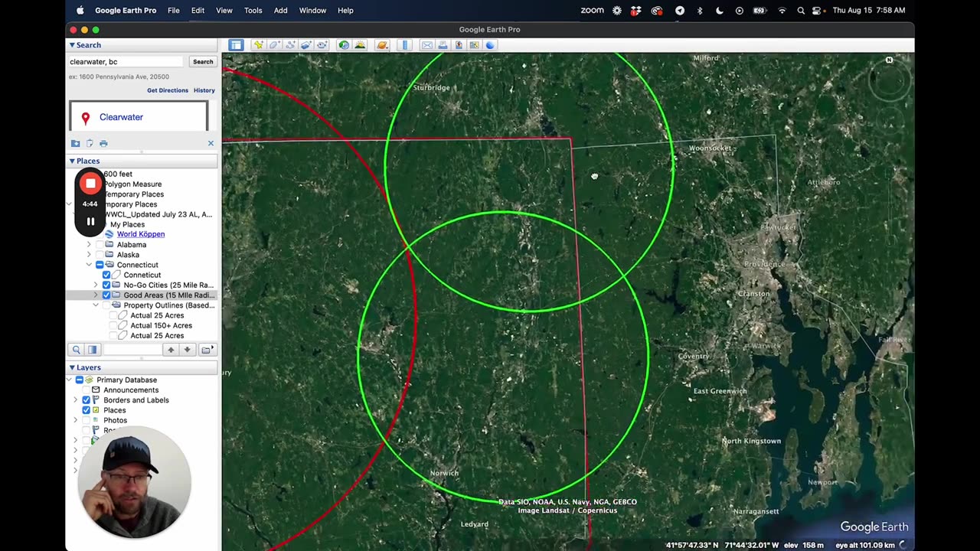Open the View menu
The image size is (980, 551).
click(x=224, y=11)
